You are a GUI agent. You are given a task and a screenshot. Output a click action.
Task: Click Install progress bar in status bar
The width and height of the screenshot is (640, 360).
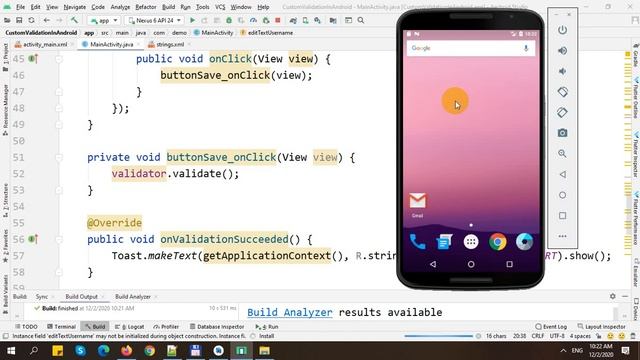(x=438, y=336)
